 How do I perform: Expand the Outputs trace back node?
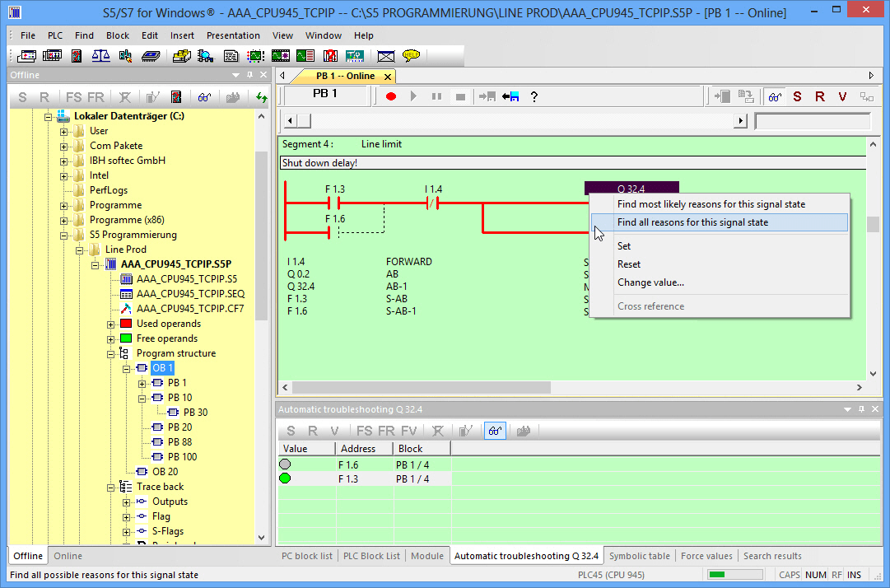pyautogui.click(x=126, y=502)
